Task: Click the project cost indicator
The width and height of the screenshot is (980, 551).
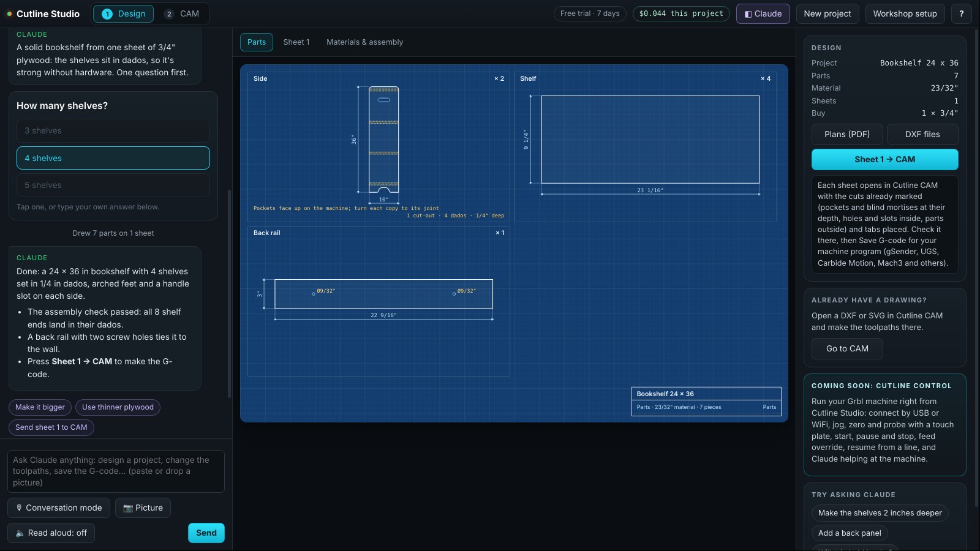Action: click(681, 13)
